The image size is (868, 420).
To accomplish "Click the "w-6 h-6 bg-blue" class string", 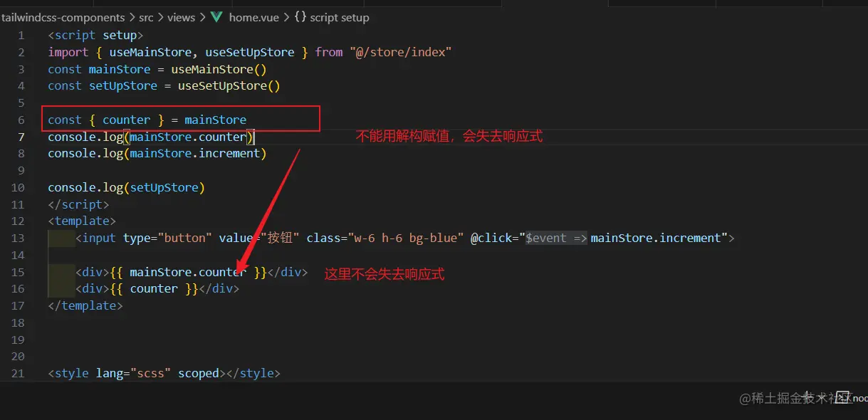I will 406,238.
